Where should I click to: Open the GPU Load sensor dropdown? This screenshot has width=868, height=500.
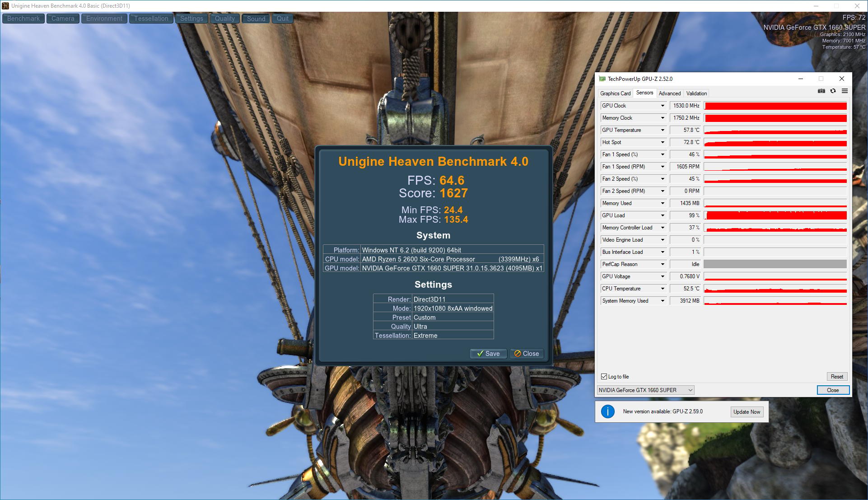[663, 215]
